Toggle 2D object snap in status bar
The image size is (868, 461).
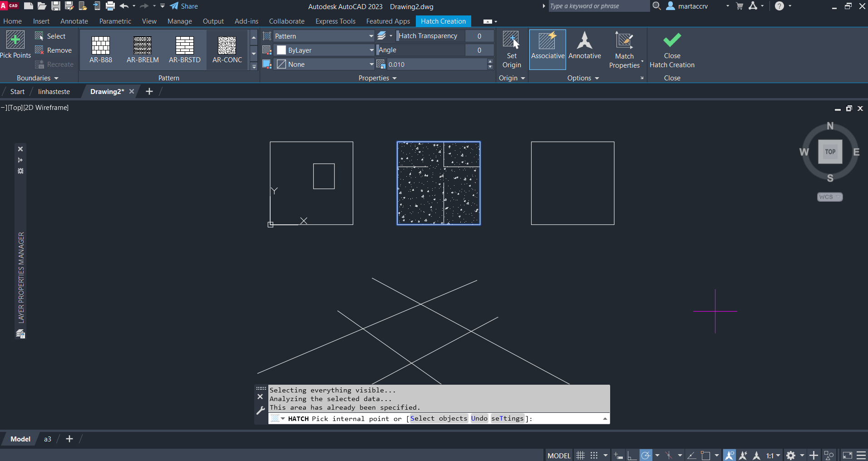coord(705,455)
